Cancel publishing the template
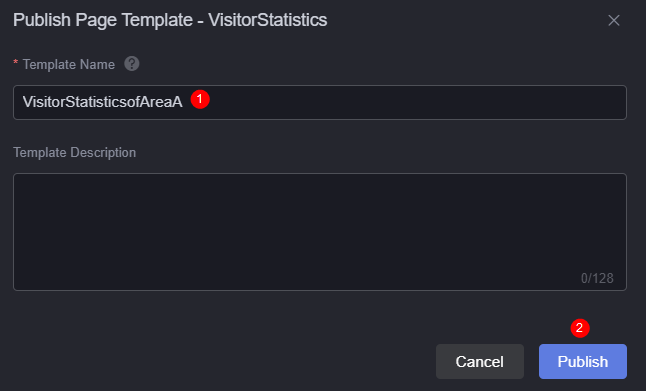Viewport: 646px width, 391px height. [480, 361]
